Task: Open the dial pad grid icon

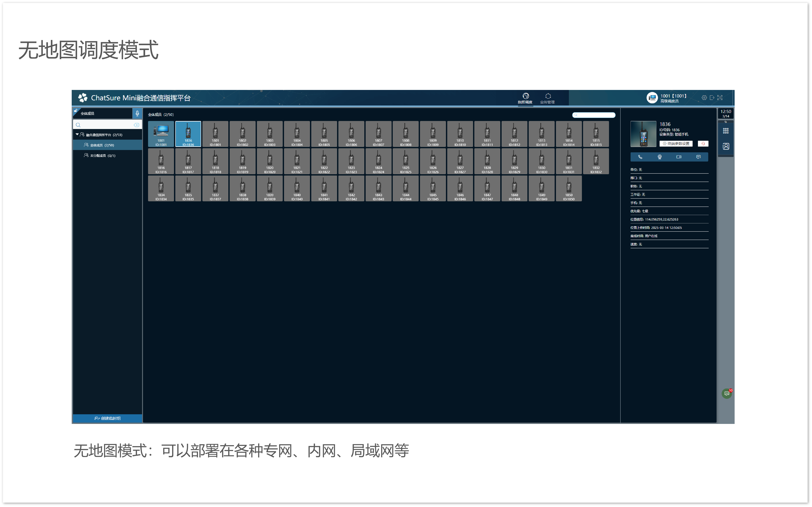Action: click(726, 131)
